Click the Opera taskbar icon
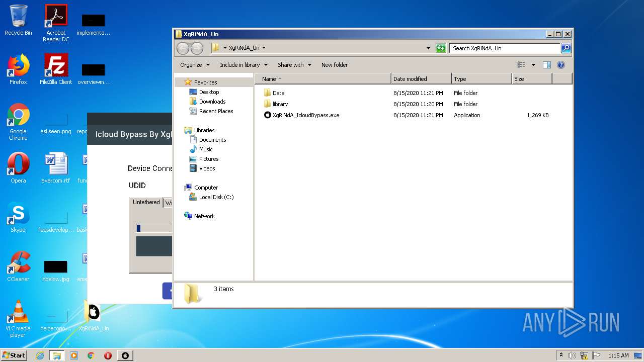Image resolution: width=644 pixels, height=362 pixels. pyautogui.click(x=108, y=355)
